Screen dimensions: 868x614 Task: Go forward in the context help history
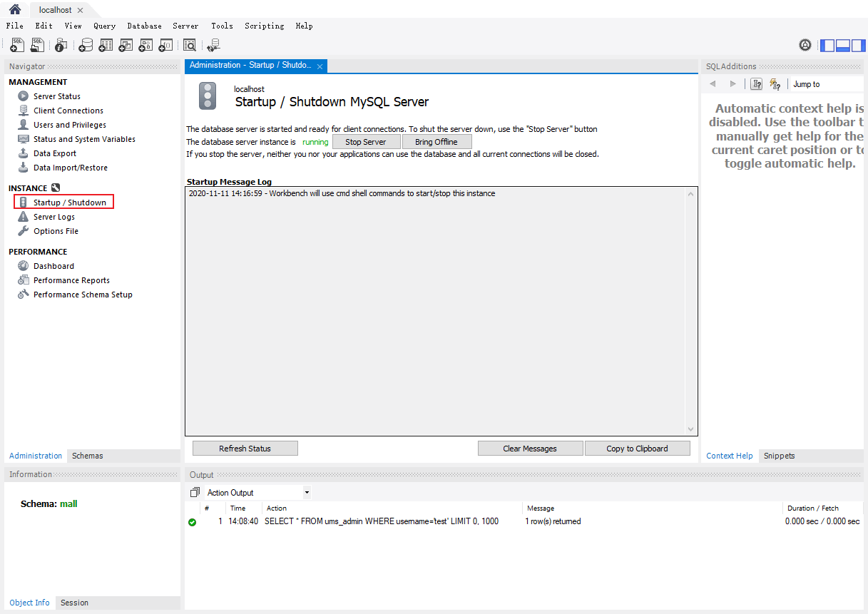coord(732,84)
